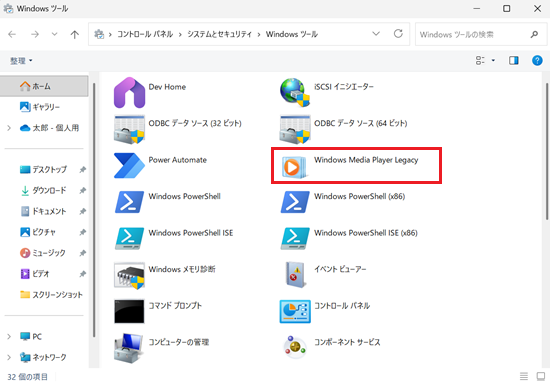Open ダウンロード in quick access

coord(43,190)
